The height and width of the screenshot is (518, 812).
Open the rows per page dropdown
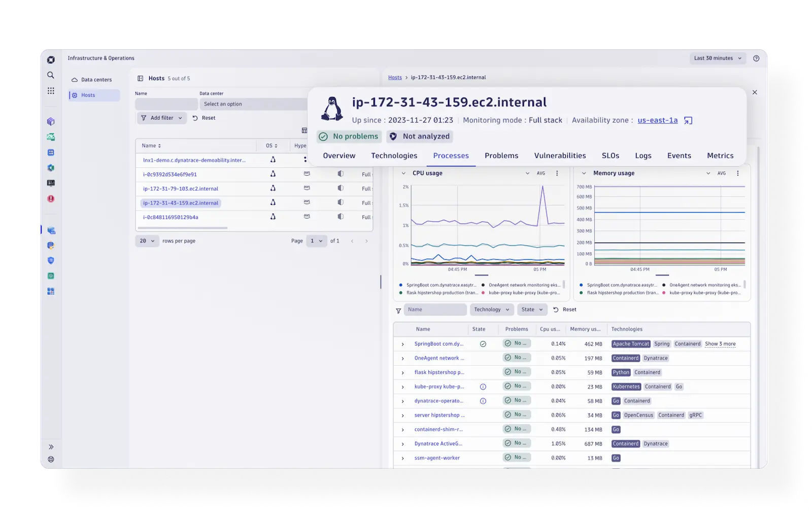pyautogui.click(x=147, y=241)
